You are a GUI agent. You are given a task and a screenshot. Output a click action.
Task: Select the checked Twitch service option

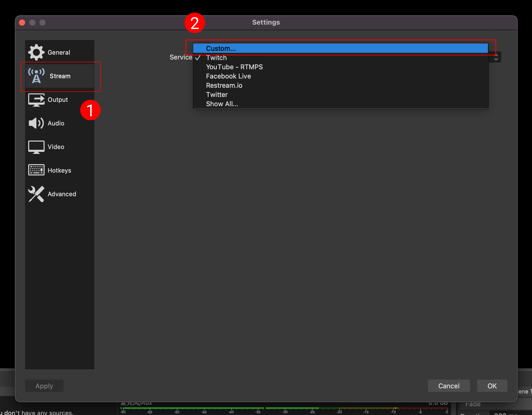coord(216,58)
